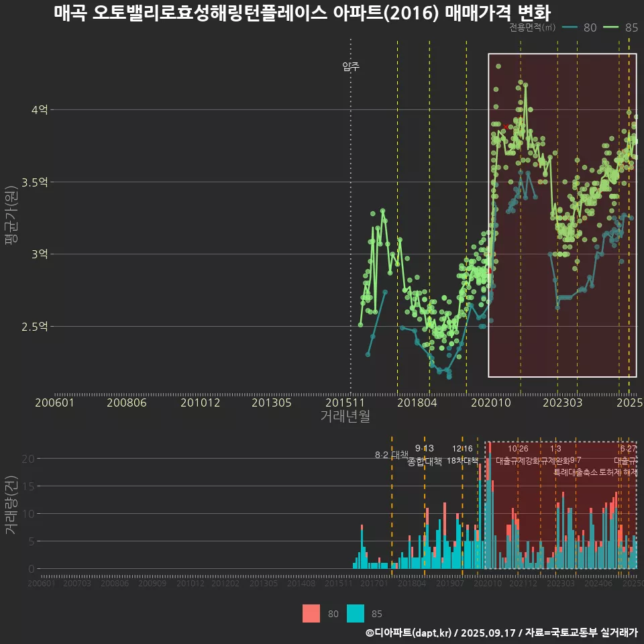Click the 6·27 annotation label
The width and height of the screenshot is (644, 644).
coord(629,449)
